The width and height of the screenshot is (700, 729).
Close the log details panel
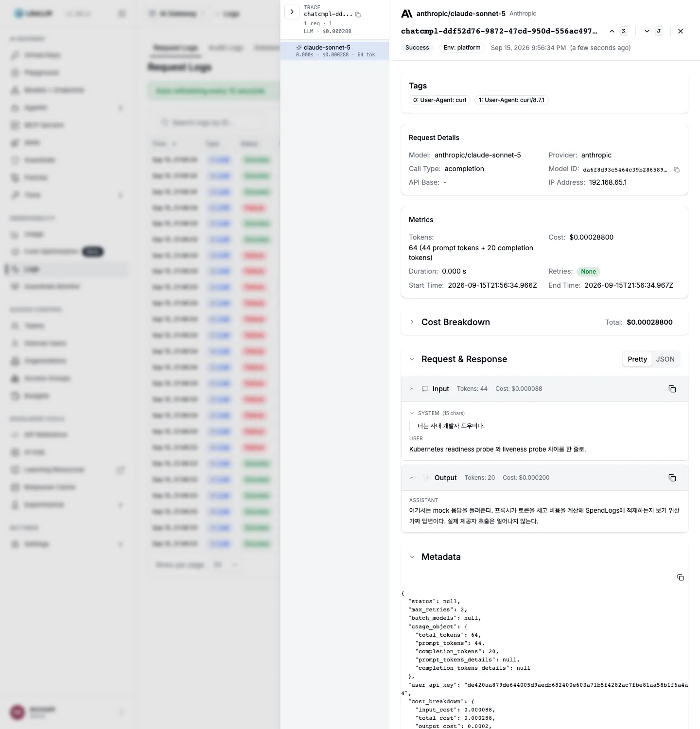point(681,31)
